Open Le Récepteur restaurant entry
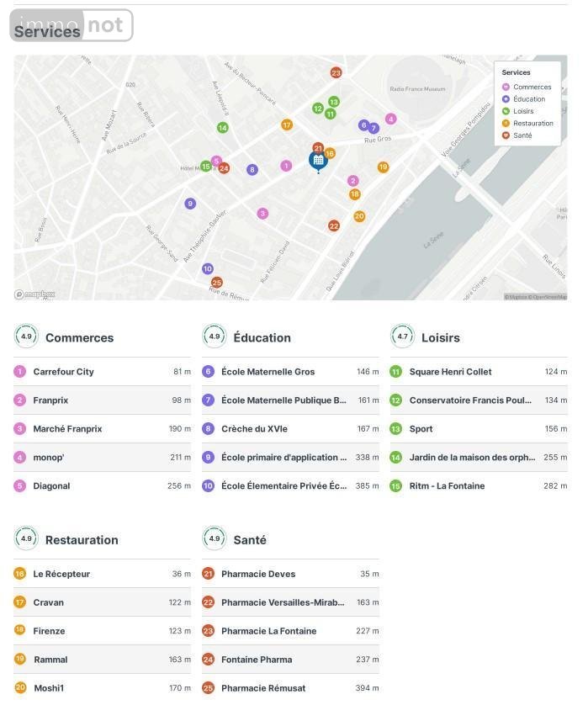Screen dimensions: 588x705 pyautogui.click(x=61, y=574)
